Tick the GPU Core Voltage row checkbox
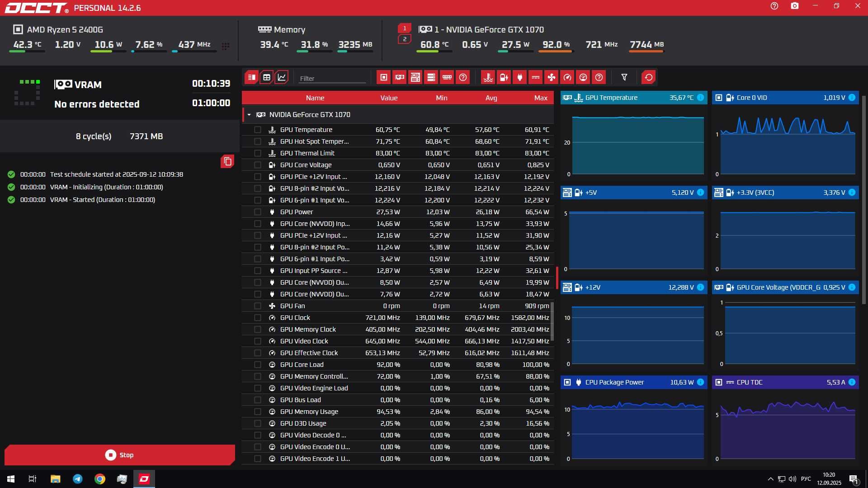 [x=258, y=165]
